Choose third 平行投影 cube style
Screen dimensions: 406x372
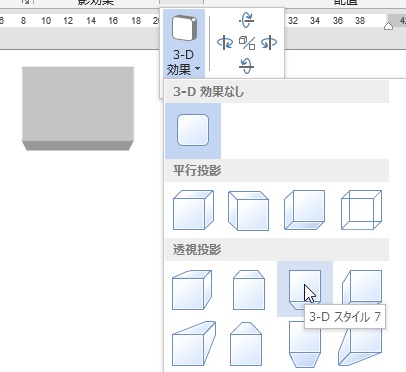point(304,210)
